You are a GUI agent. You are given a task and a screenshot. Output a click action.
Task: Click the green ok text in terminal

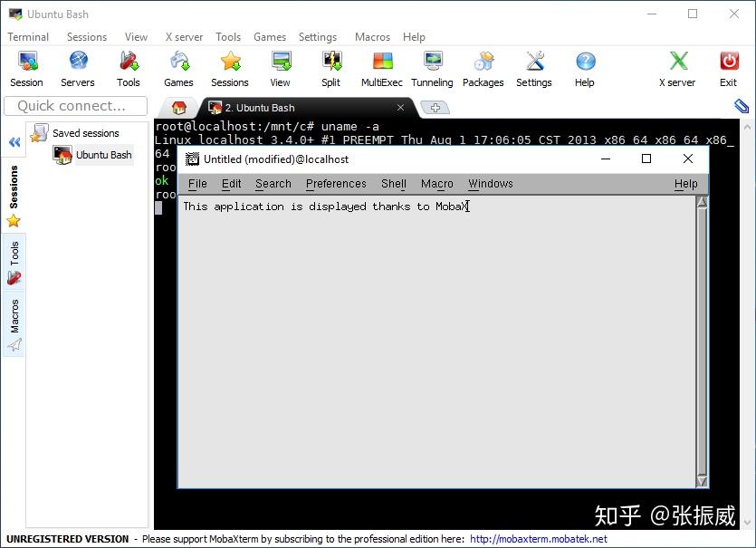[162, 180]
